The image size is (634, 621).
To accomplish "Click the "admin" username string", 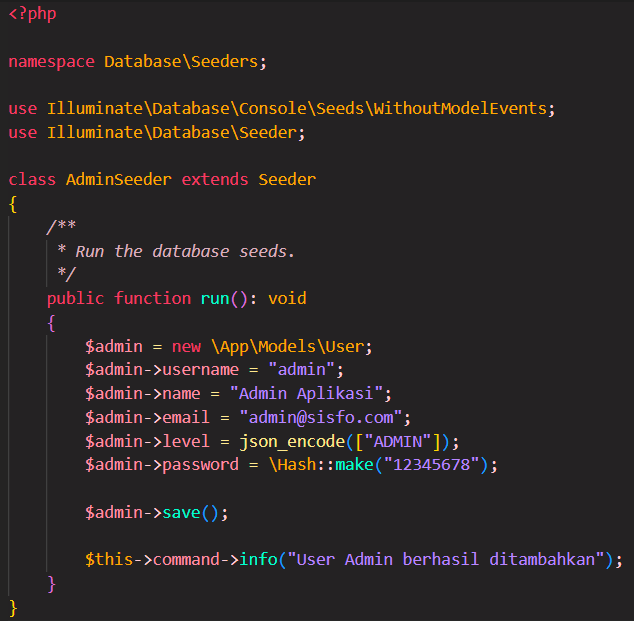I will [x=302, y=370].
